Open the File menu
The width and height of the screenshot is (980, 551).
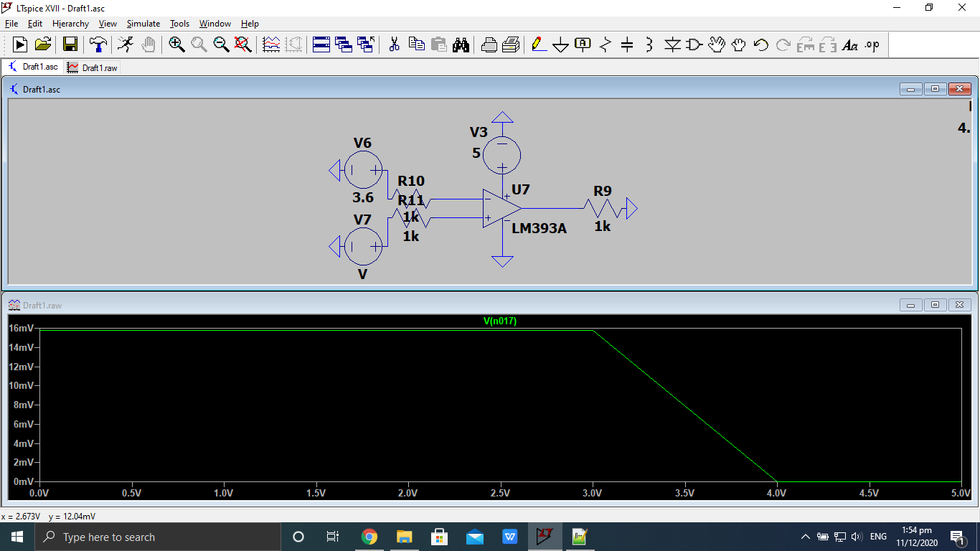[11, 24]
